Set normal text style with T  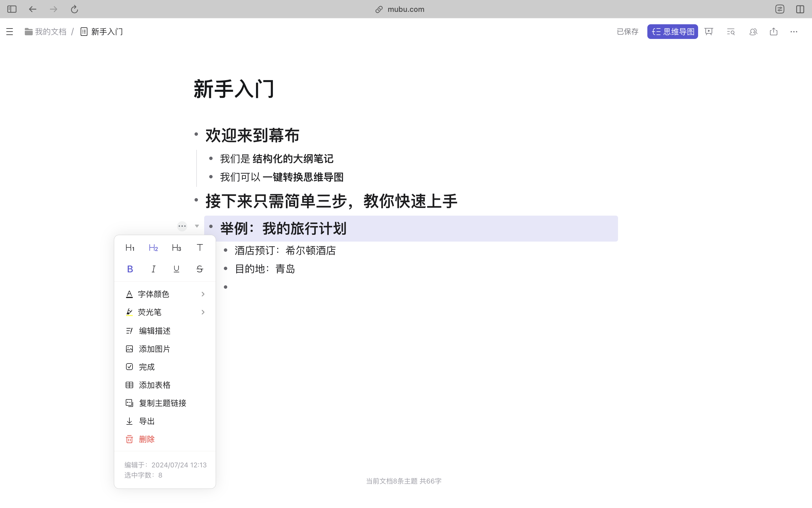(200, 248)
